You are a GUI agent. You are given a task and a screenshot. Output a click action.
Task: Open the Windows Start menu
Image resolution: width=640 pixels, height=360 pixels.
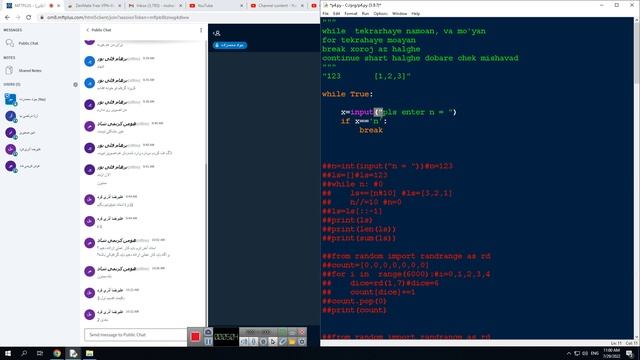8,353
